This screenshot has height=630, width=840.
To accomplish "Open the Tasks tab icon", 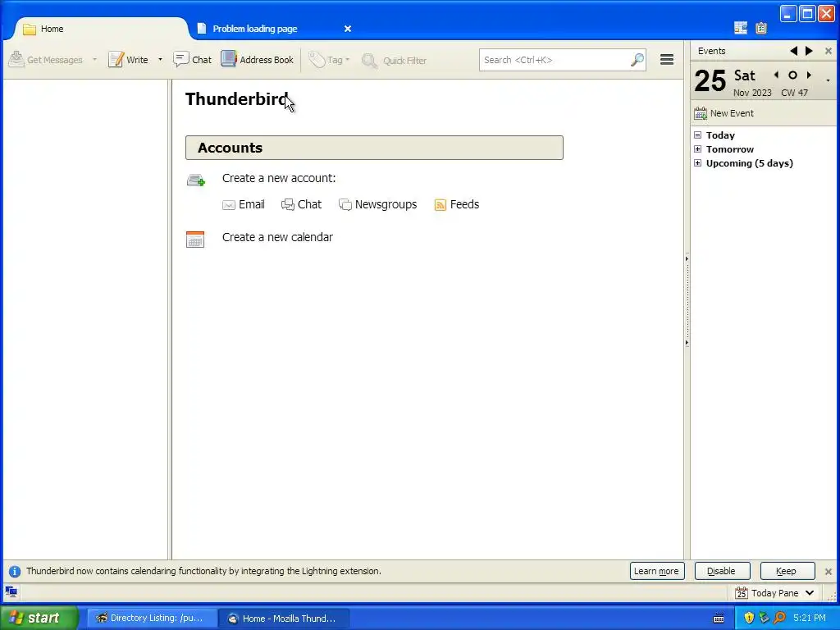I will click(761, 28).
